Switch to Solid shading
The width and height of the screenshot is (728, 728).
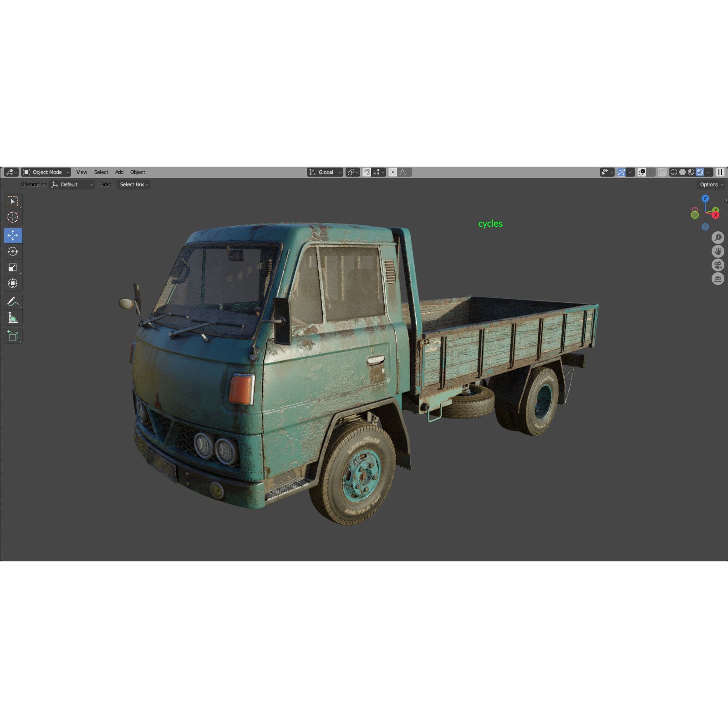(682, 172)
